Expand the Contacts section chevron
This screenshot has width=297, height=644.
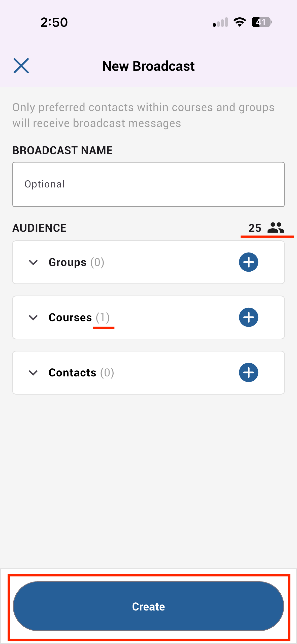(33, 373)
